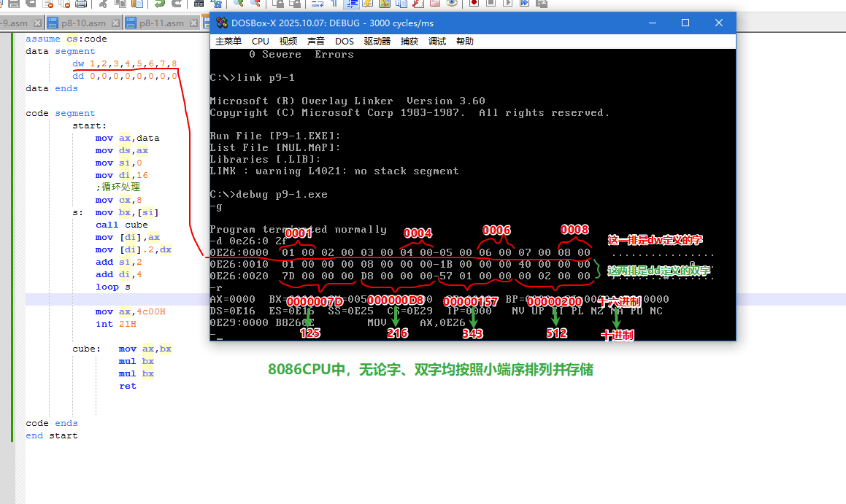The height and width of the screenshot is (504, 846).
Task: Click the green Undo arrow icon
Action: tap(159, 3)
